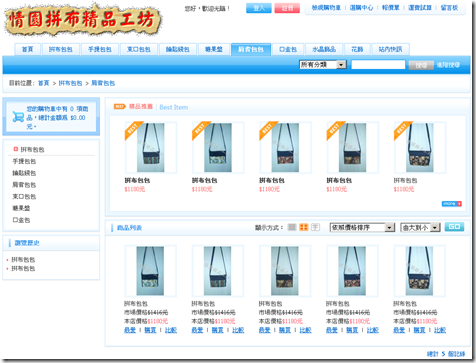Click 最愛 link under last listed product
The image size is (476, 363).
tap(399, 330)
